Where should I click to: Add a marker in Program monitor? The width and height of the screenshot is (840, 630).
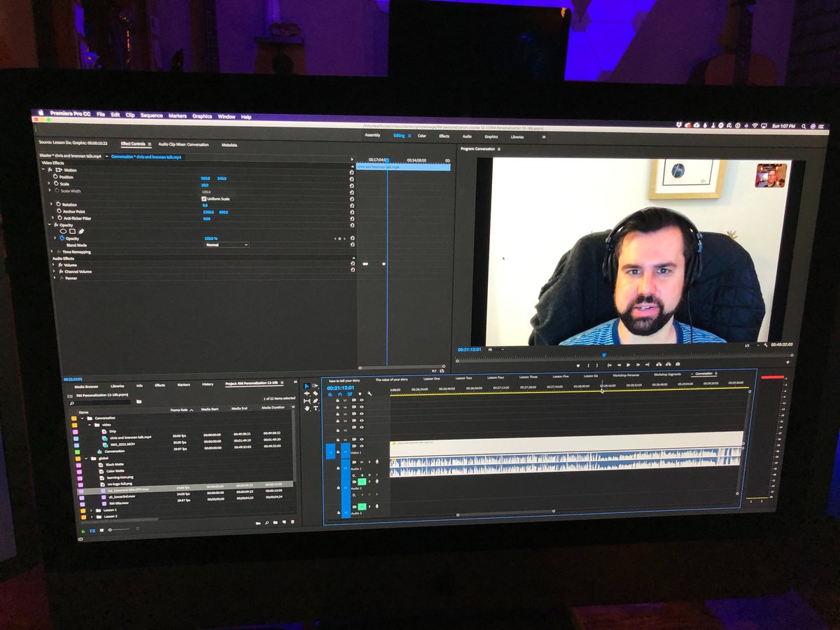click(x=578, y=365)
